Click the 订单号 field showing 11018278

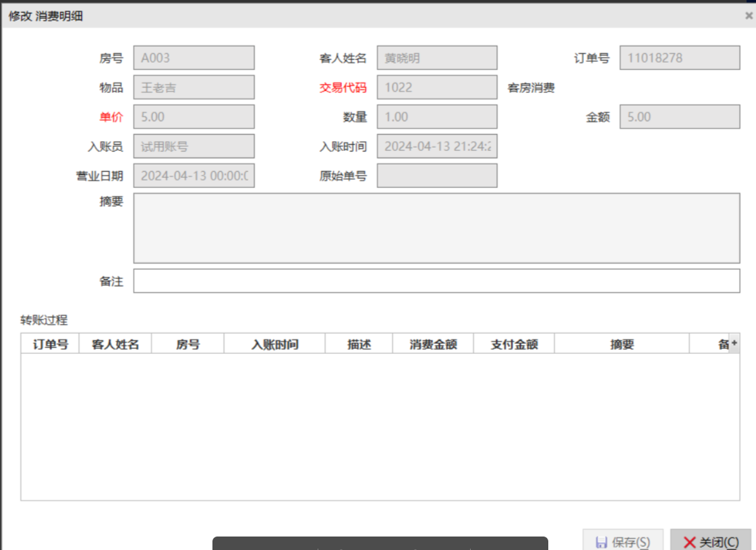680,58
